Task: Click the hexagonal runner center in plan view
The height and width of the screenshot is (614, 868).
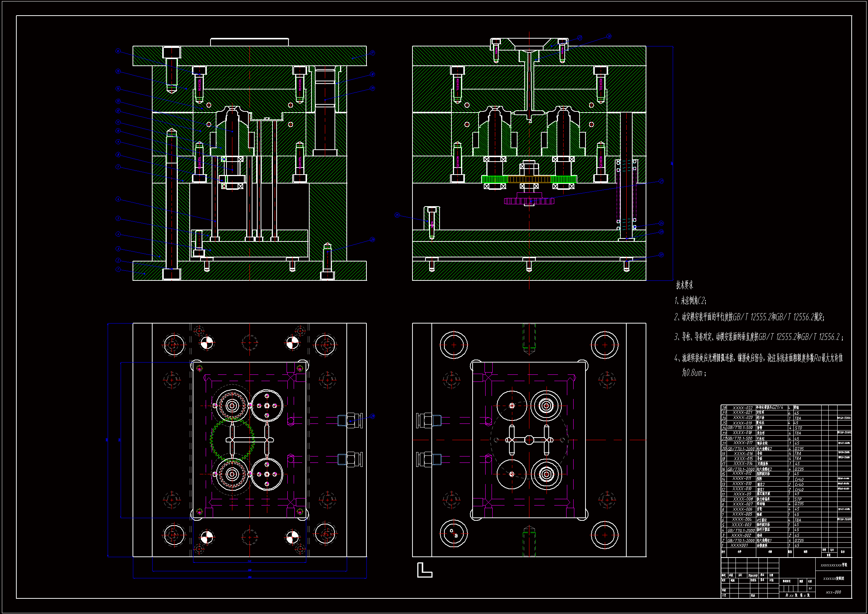Action: pyautogui.click(x=529, y=439)
